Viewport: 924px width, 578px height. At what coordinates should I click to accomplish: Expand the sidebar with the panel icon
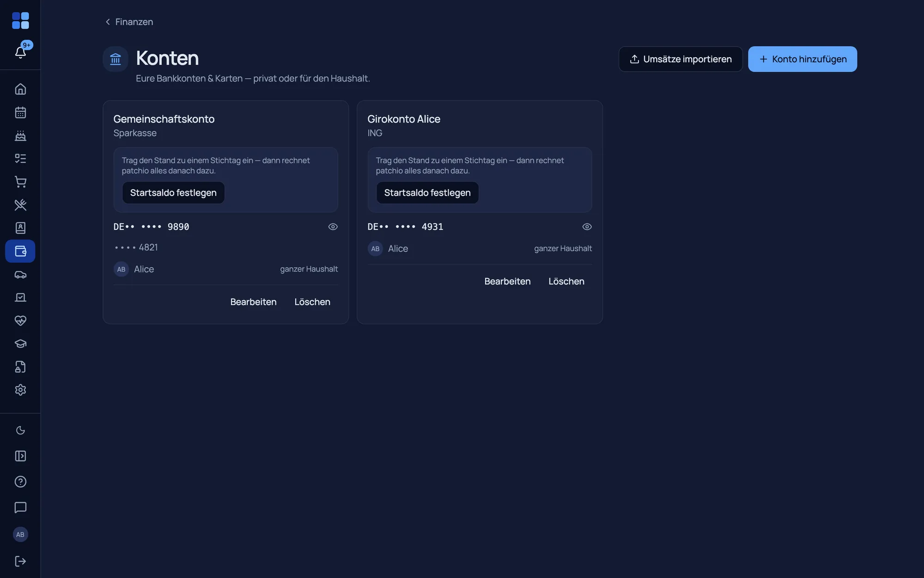pyautogui.click(x=20, y=456)
